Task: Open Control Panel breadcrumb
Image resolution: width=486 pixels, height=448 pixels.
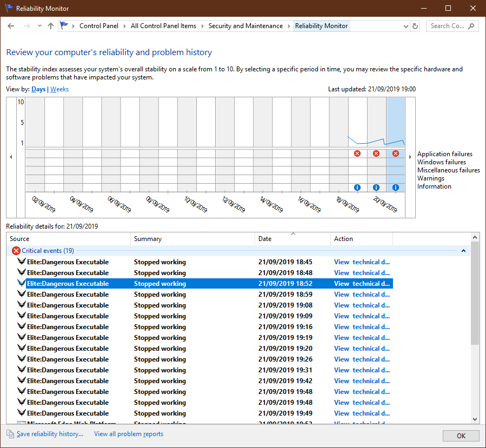Action: pos(99,26)
